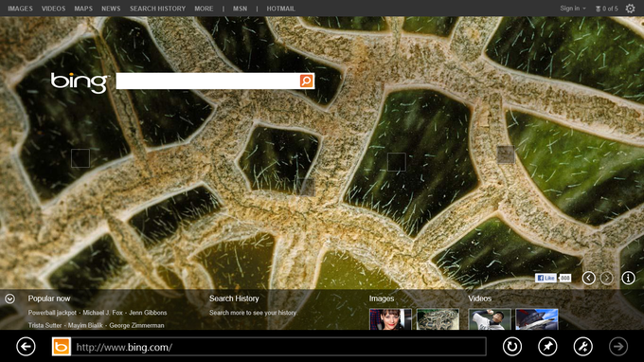The image size is (644, 362).
Task: Click the Jenn Gibbons trending link
Action: click(148, 313)
